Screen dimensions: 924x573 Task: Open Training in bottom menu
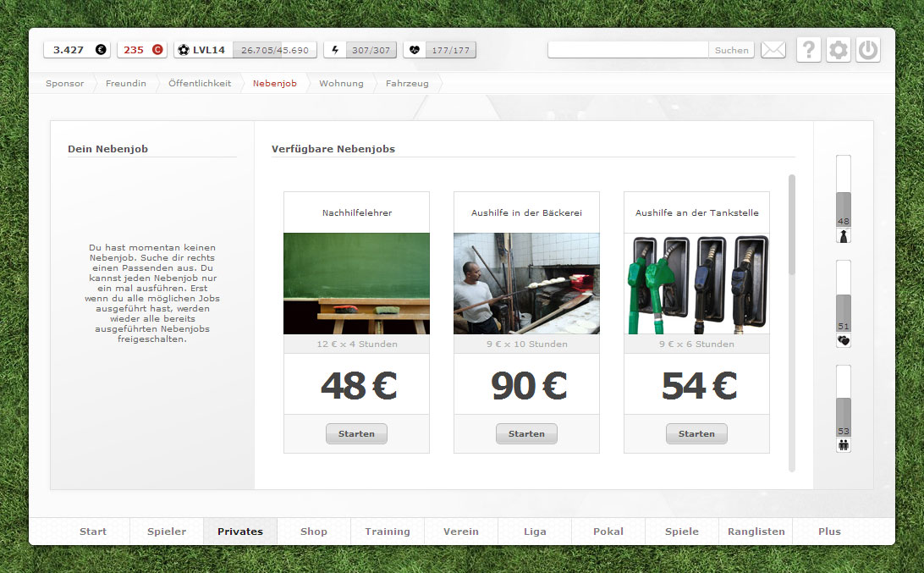coord(388,532)
